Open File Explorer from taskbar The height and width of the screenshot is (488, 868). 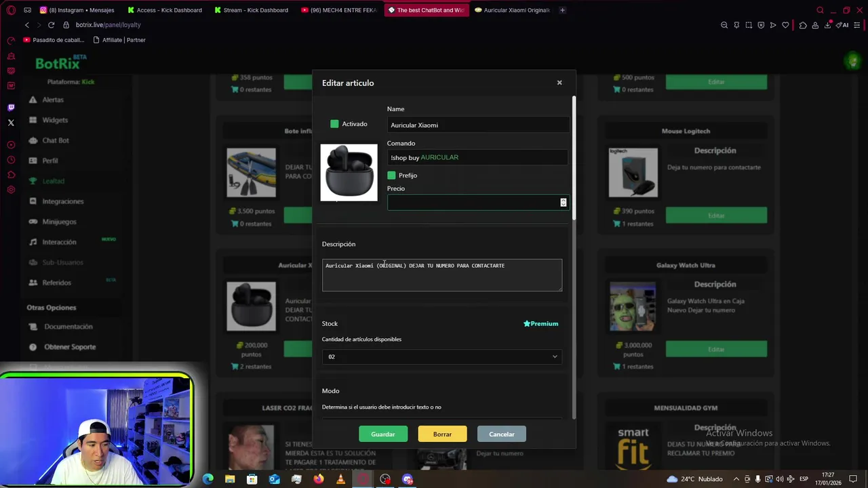[230, 479]
